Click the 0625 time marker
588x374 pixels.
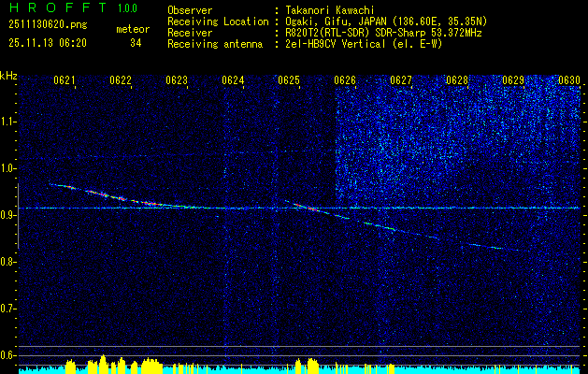point(289,80)
